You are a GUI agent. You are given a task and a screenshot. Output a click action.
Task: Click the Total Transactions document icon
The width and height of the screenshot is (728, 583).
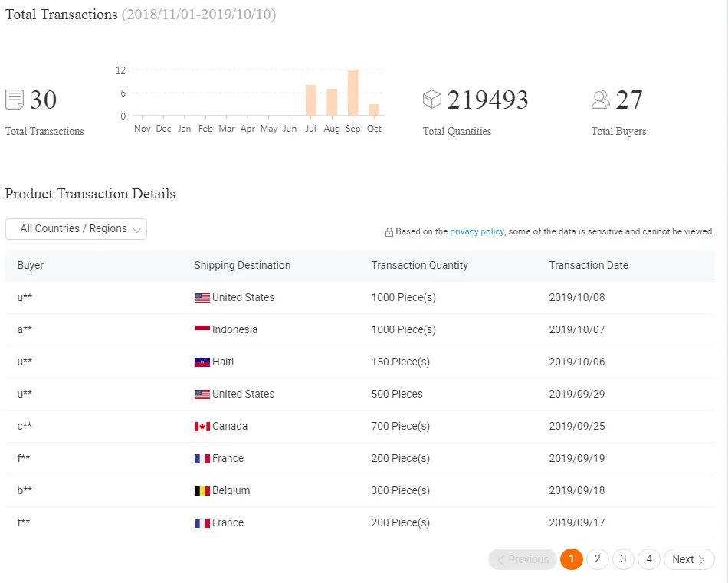tap(15, 100)
